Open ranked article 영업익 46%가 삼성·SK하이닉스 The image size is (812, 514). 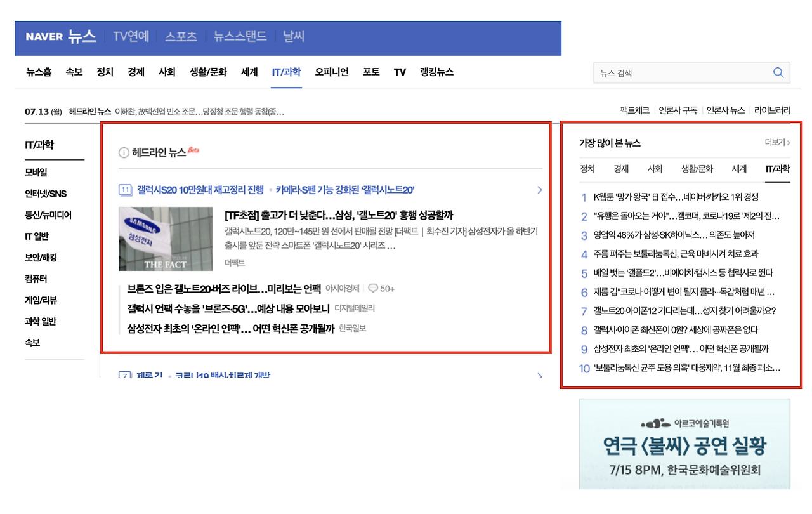coord(674,235)
